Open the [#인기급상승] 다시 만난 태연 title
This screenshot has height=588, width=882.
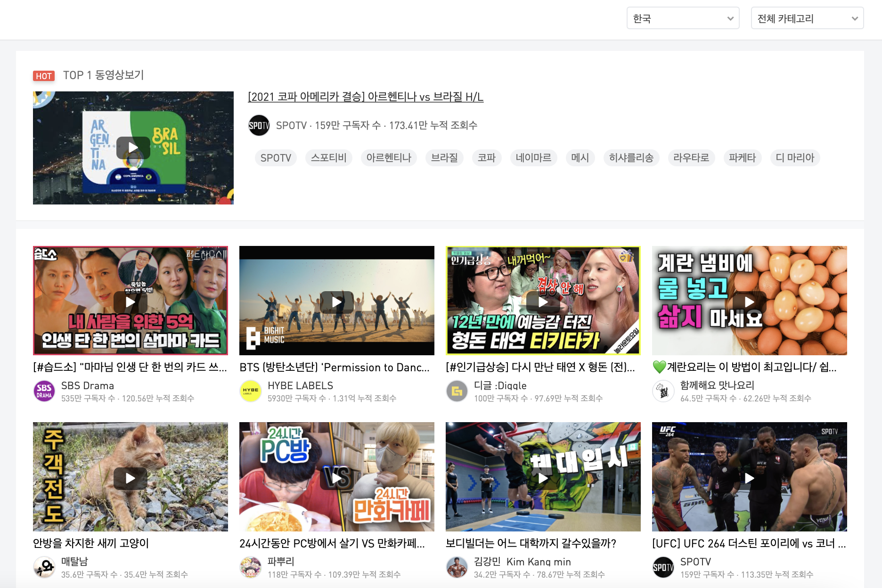[x=540, y=367]
